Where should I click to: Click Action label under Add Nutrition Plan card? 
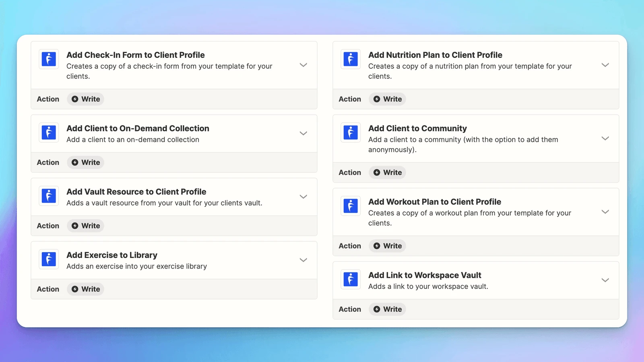350,99
